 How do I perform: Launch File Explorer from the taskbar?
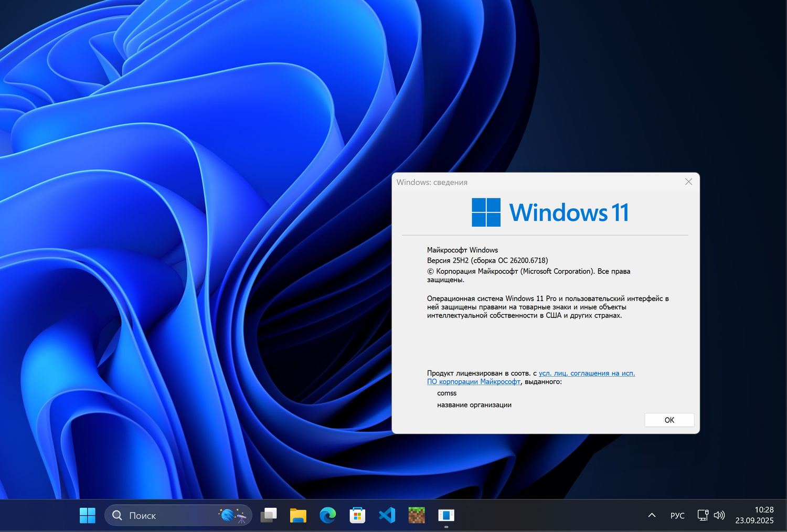click(298, 516)
